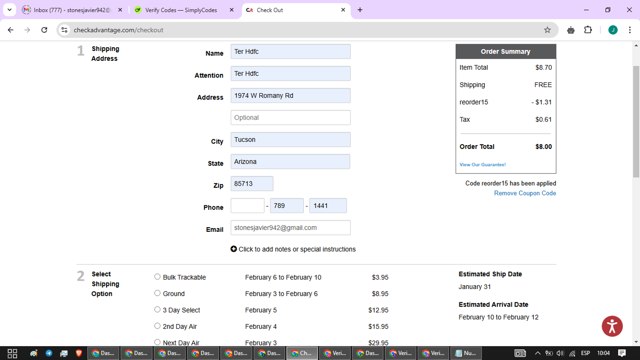
Task: Switch to the Ch... Chrome taskbar window
Action: (301, 353)
